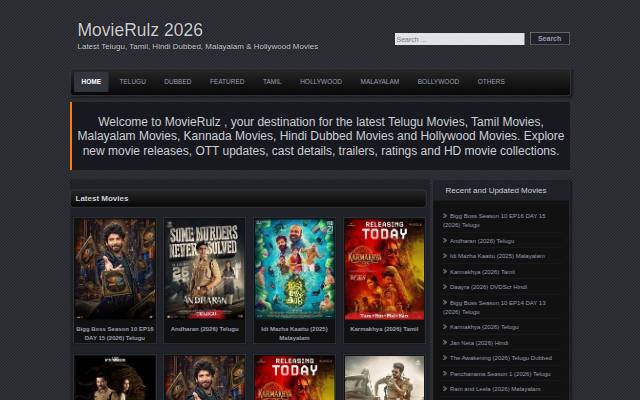Open the Andharan 'Some Murders Never Solved' poster

(204, 269)
